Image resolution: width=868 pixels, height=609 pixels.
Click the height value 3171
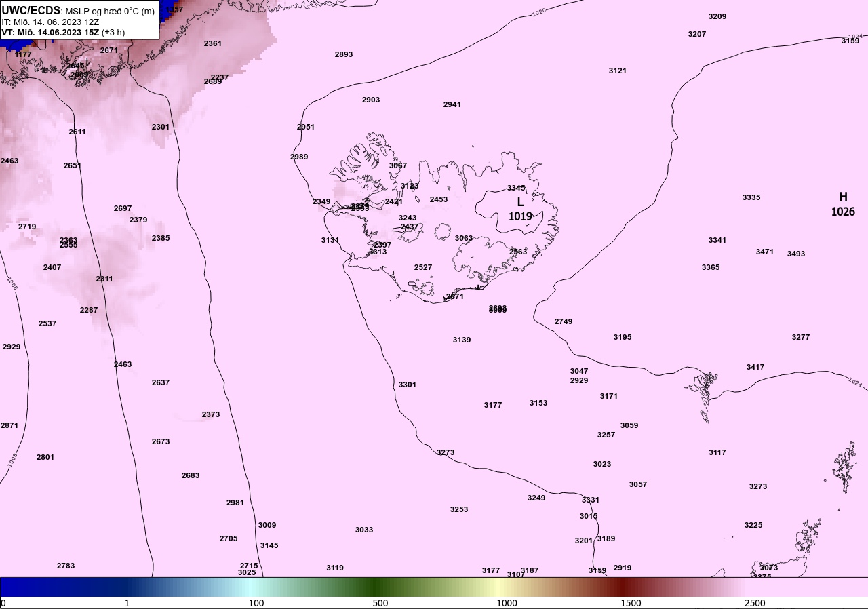[x=609, y=396]
